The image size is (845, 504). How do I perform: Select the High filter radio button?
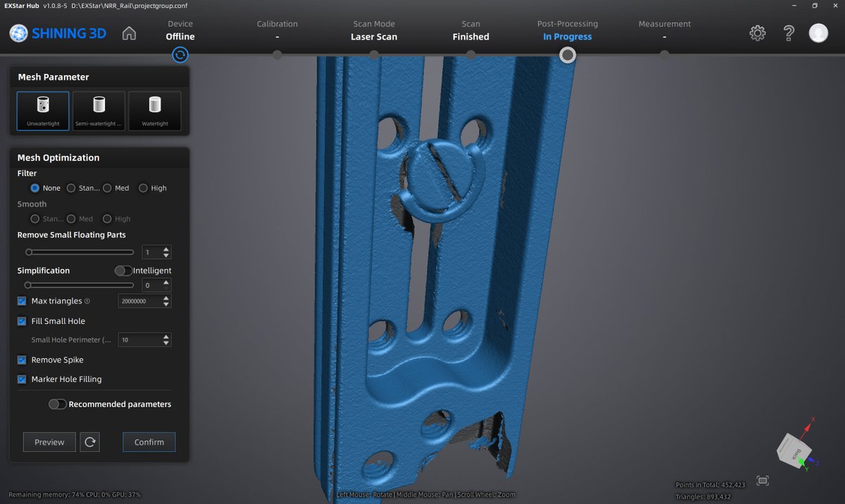click(x=143, y=188)
